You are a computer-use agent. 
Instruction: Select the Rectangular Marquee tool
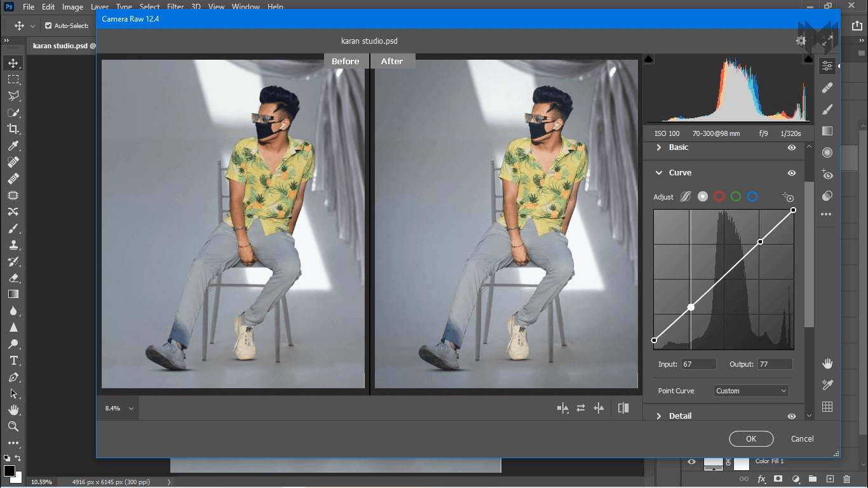coord(13,79)
